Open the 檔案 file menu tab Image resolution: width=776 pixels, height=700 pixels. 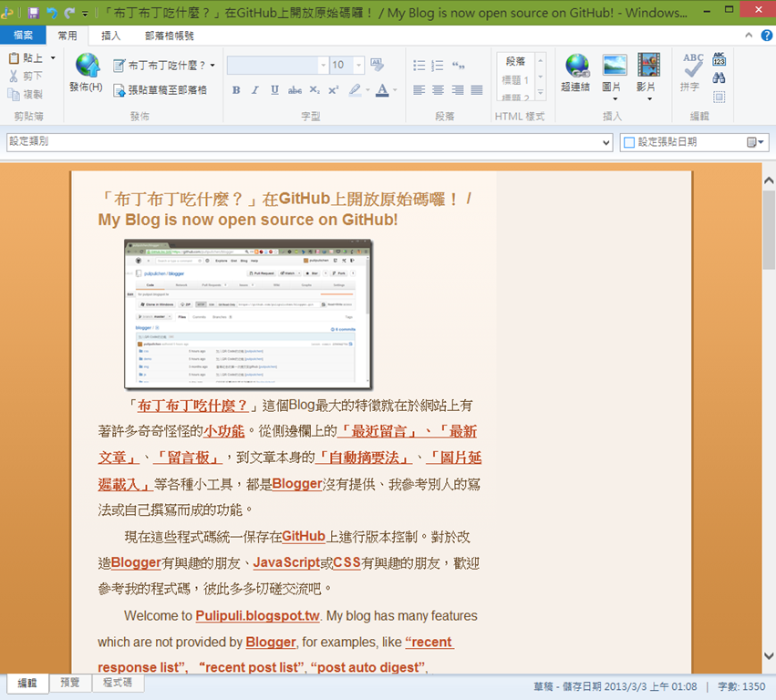point(23,36)
